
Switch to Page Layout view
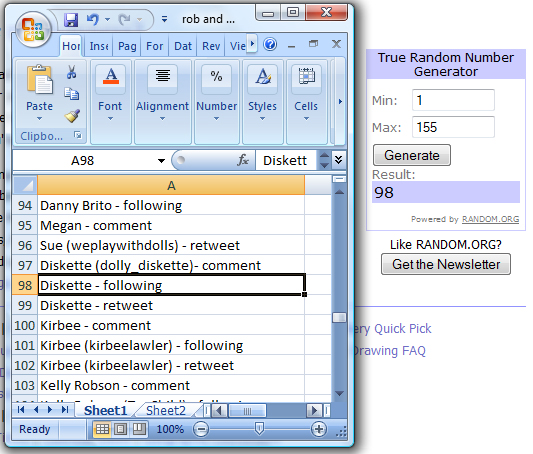point(120,429)
